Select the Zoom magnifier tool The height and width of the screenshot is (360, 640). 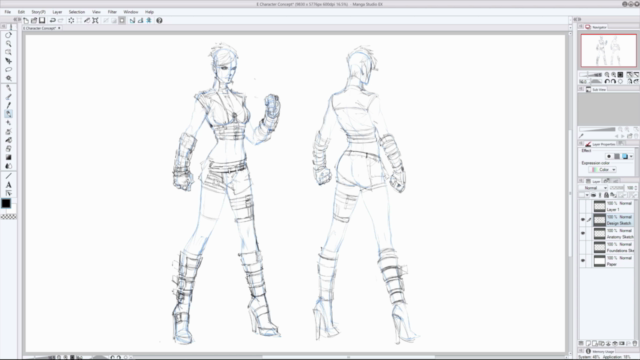(8, 44)
